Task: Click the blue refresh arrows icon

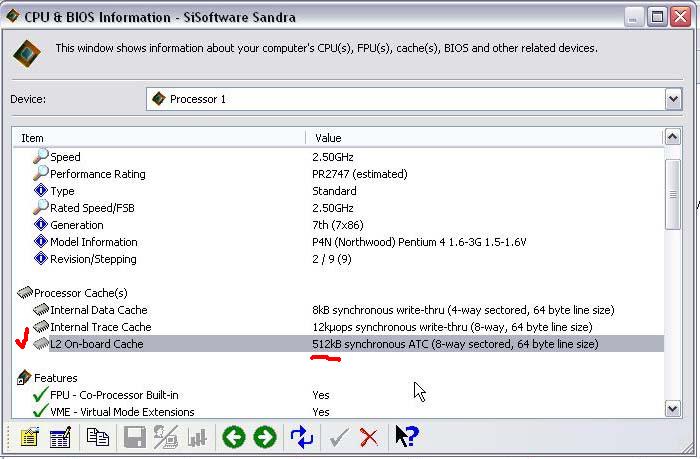Action: click(x=301, y=437)
